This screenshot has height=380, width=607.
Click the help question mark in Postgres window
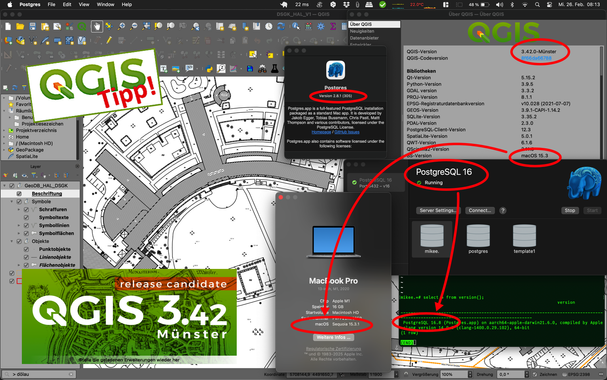502,211
